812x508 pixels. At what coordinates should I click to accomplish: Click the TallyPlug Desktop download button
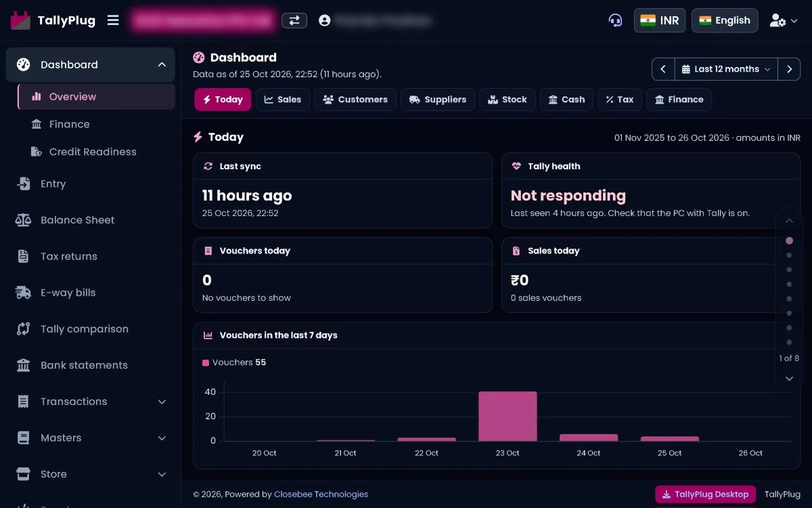pos(705,494)
